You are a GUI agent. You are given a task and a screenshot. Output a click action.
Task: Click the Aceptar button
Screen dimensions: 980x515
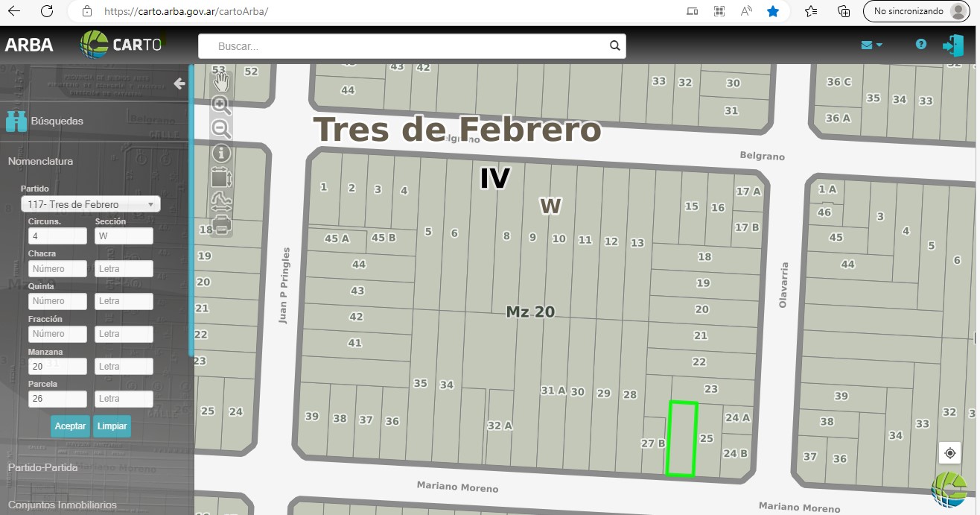coord(70,426)
